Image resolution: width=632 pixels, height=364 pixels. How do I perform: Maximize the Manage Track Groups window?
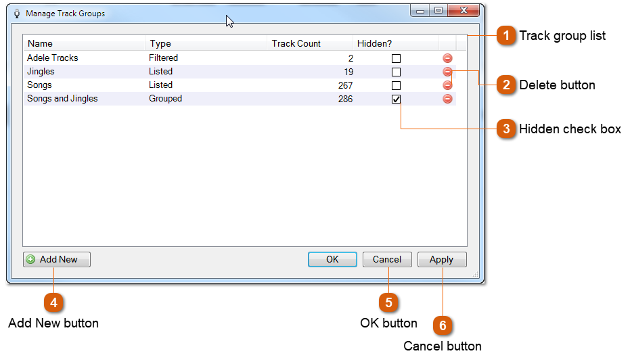(x=438, y=10)
